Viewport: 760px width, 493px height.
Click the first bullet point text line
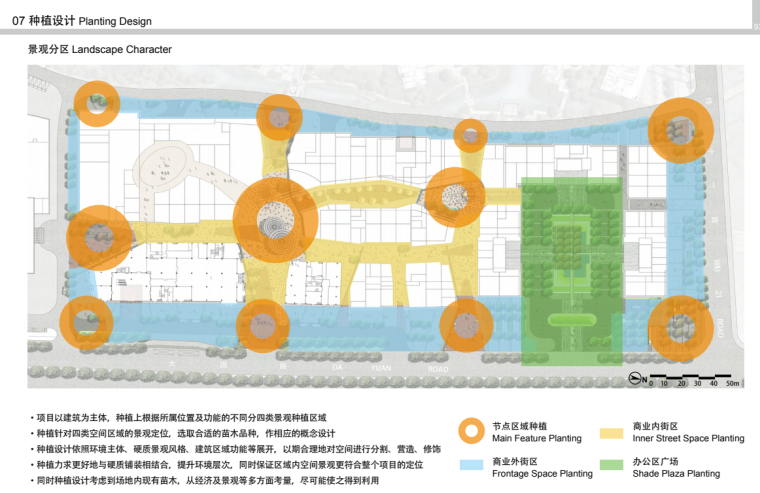[180, 417]
